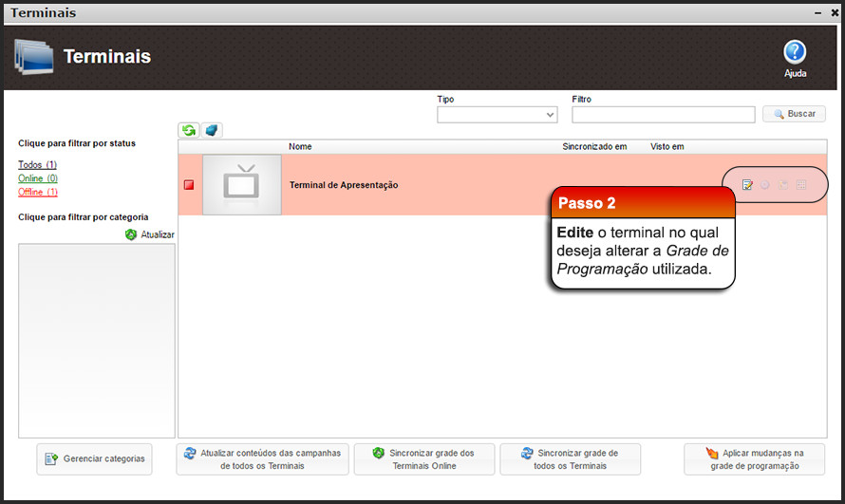Open the TV thumbnail of Terminal de Apresentação
Viewport: 845px width, 504px height.
click(x=242, y=185)
